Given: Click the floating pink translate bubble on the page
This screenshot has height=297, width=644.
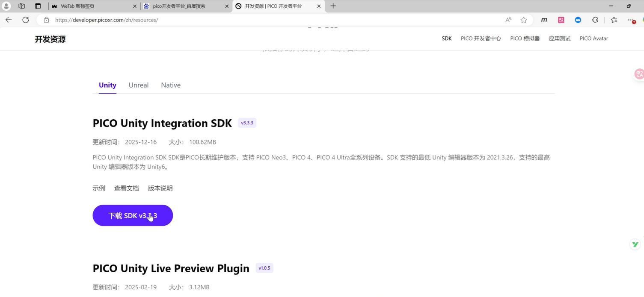Looking at the screenshot, I should 639,74.
